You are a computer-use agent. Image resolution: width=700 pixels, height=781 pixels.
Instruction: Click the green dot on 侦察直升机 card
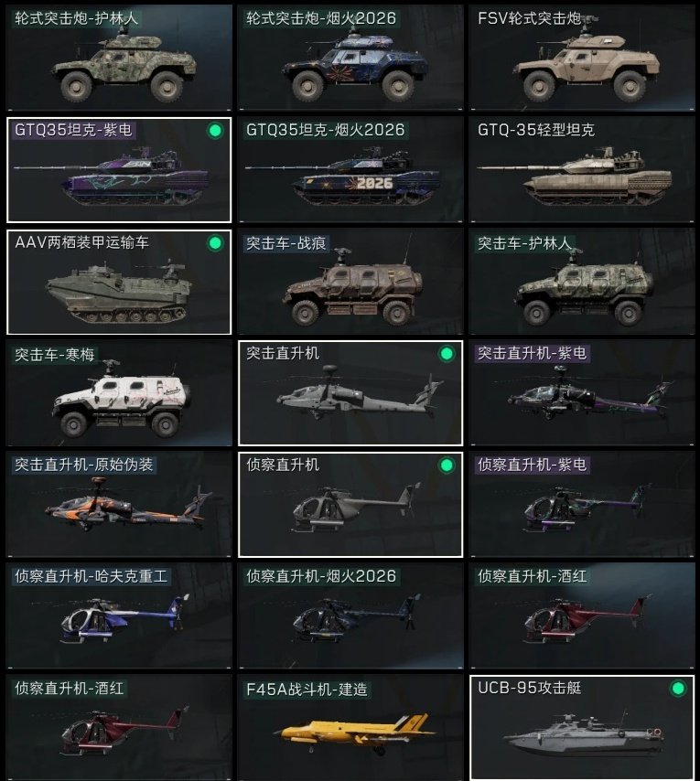click(x=447, y=465)
